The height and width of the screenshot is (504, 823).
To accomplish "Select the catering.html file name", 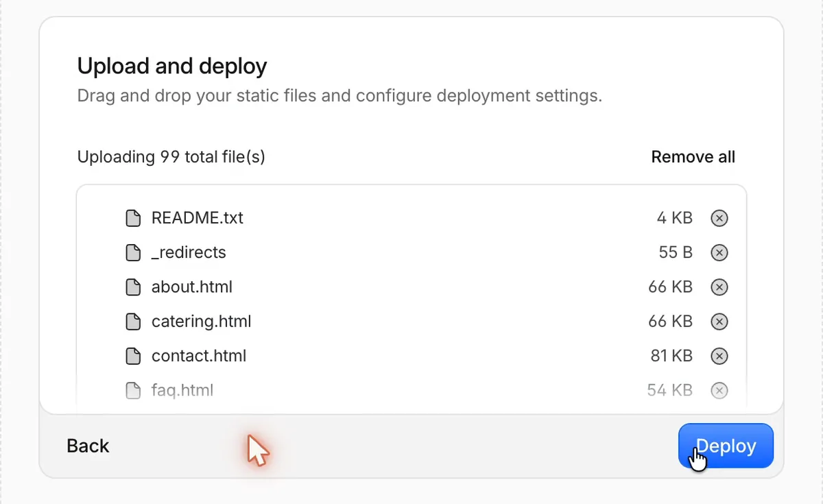I will (x=202, y=322).
